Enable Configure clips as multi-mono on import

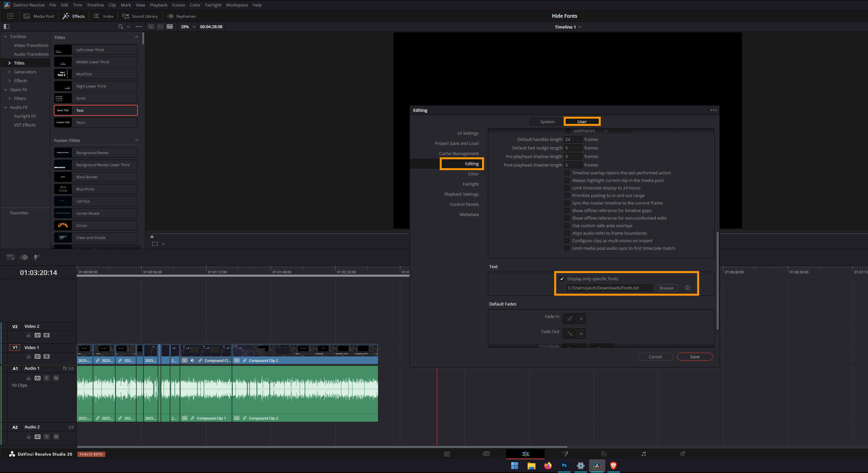[567, 241]
